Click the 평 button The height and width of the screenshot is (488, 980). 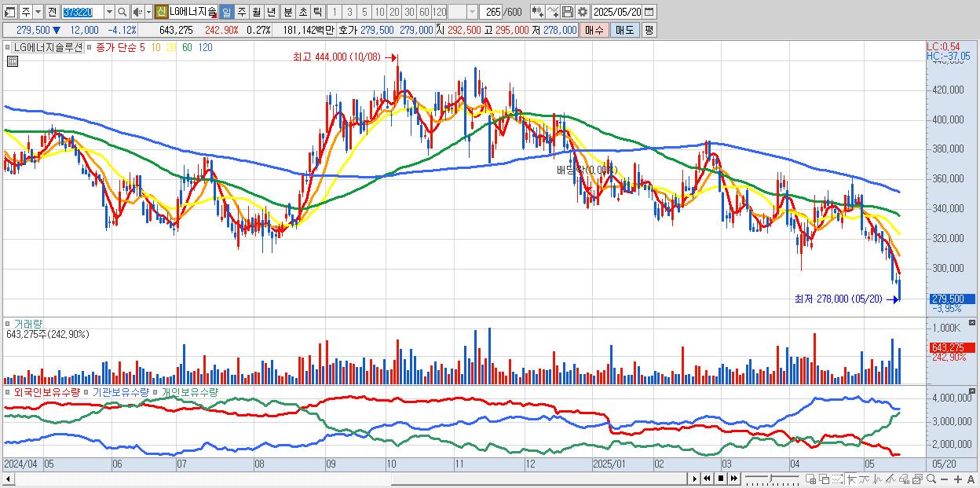tap(649, 30)
